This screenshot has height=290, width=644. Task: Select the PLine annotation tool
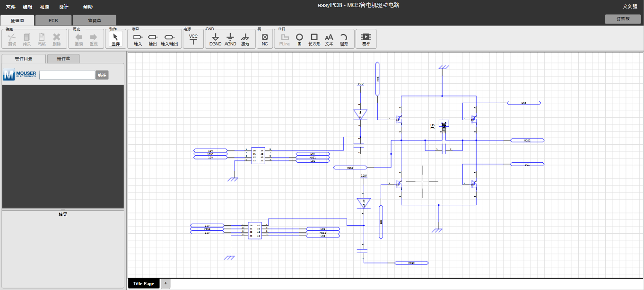285,39
